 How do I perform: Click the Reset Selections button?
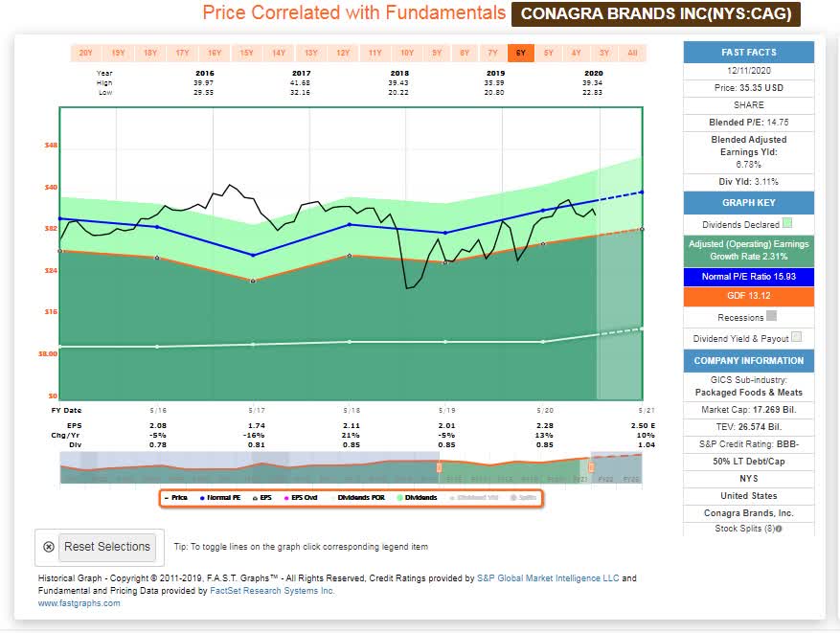pyautogui.click(x=108, y=547)
